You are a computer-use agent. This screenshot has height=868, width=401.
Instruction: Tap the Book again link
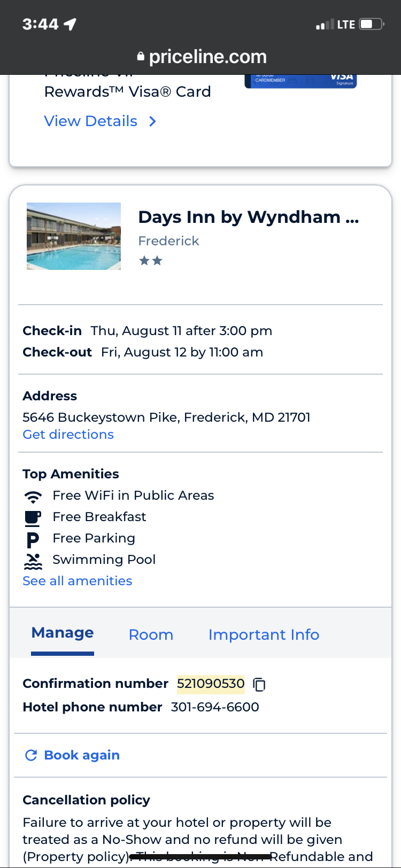(82, 755)
